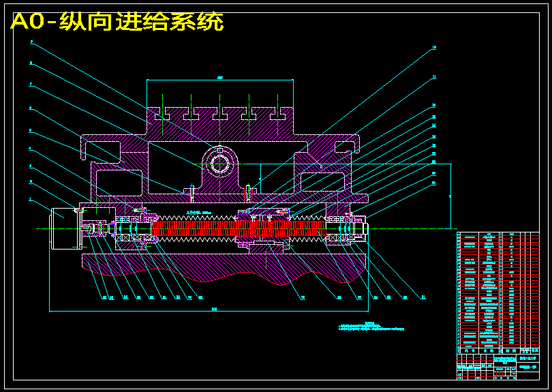This screenshot has height=392, width=552.
Task: Click the parts list table above the title block
Action: pos(497,293)
